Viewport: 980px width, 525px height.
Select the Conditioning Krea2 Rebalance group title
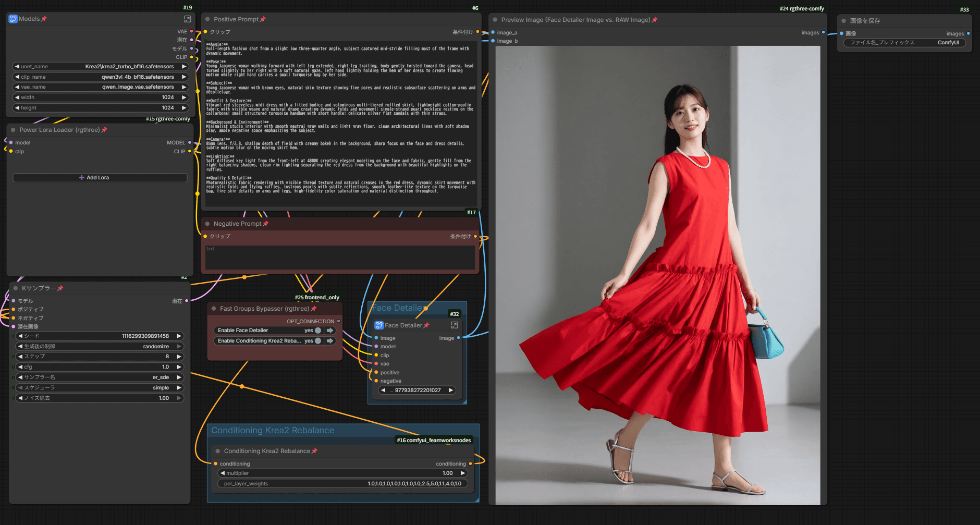pos(273,431)
